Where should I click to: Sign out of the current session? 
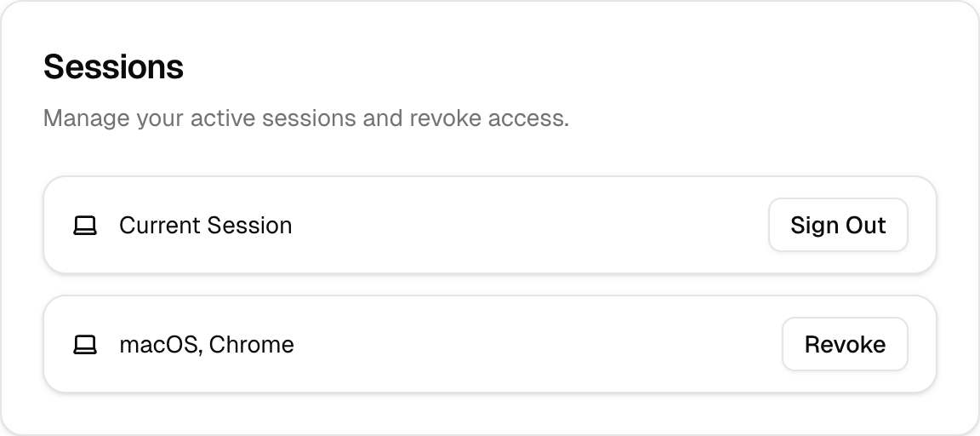pos(838,226)
